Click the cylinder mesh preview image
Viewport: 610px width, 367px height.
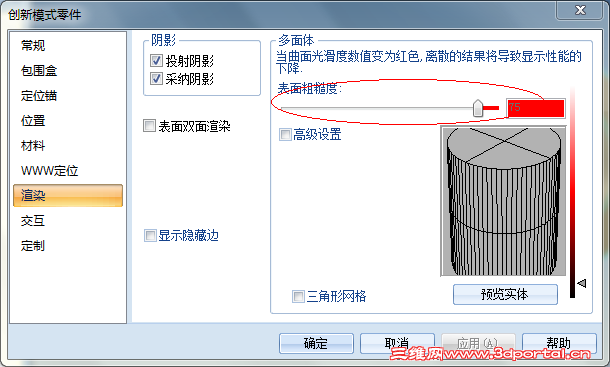pos(503,201)
